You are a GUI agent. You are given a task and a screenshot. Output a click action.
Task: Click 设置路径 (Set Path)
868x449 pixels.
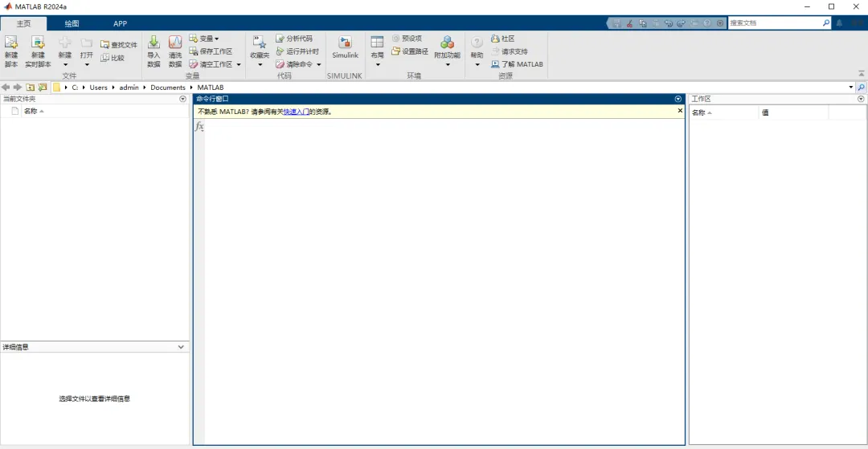click(410, 51)
